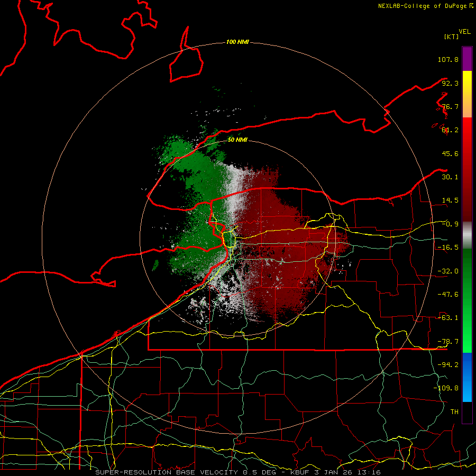Click the TH legend label
The width and height of the screenshot is (476, 476).
[x=454, y=412]
